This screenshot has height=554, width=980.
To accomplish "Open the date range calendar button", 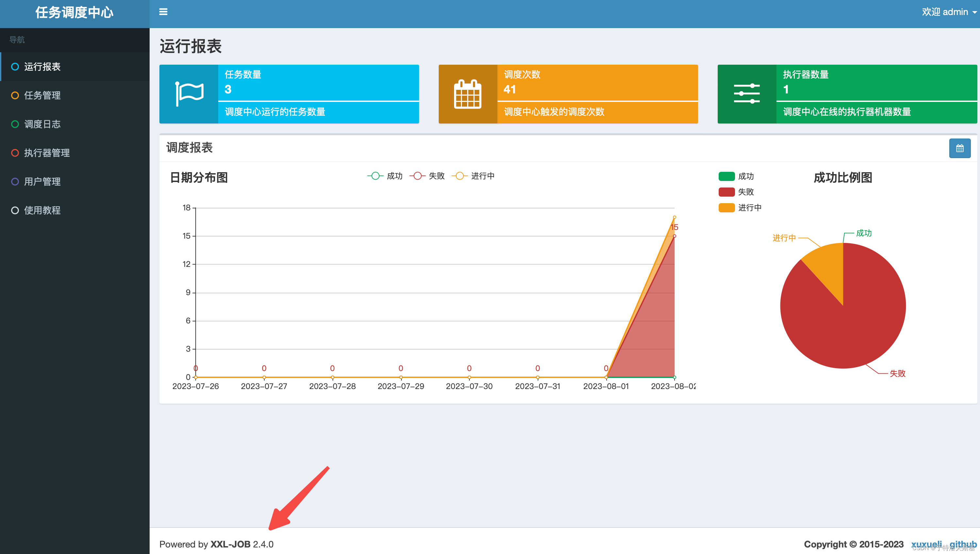I will click(x=959, y=148).
